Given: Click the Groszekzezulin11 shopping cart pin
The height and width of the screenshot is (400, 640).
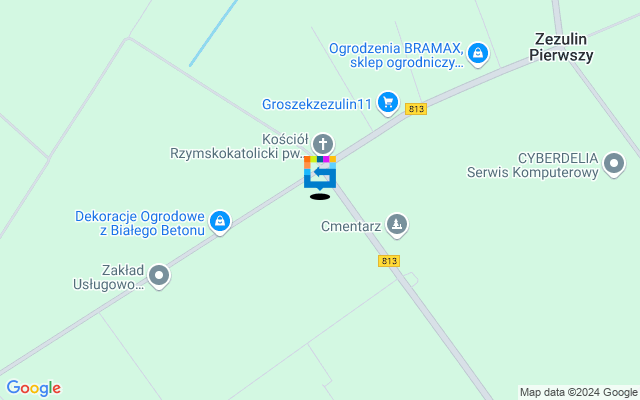Looking at the screenshot, I should pyautogui.click(x=388, y=103).
